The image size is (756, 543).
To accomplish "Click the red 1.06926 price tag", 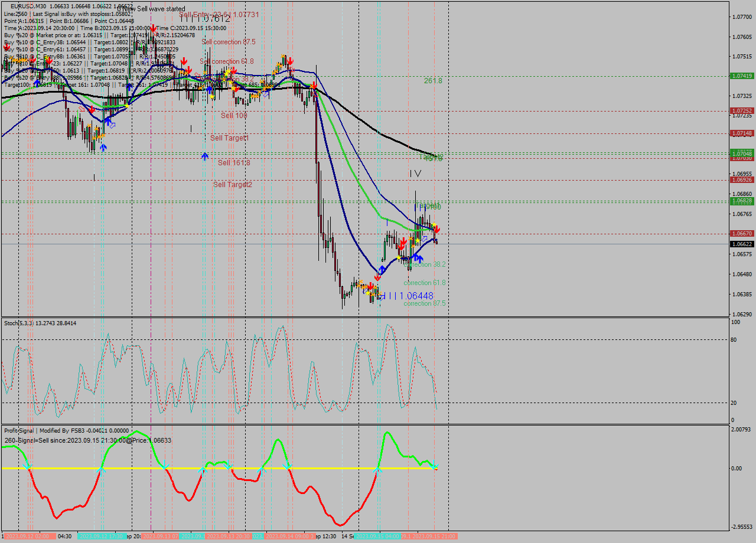I will (x=742, y=179).
